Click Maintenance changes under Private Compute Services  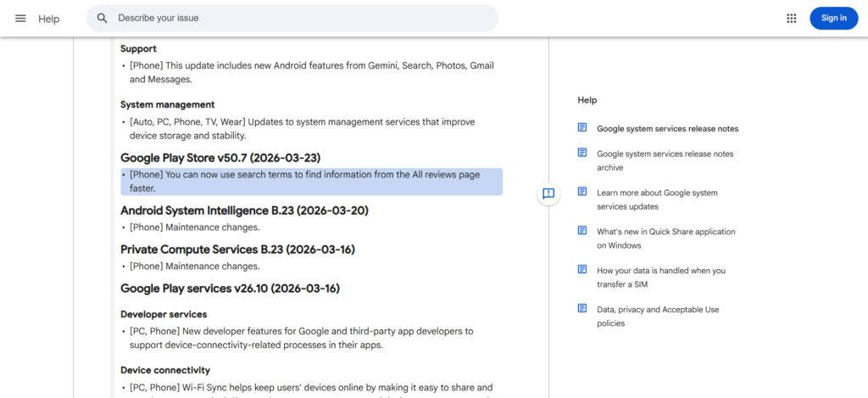[x=194, y=266]
